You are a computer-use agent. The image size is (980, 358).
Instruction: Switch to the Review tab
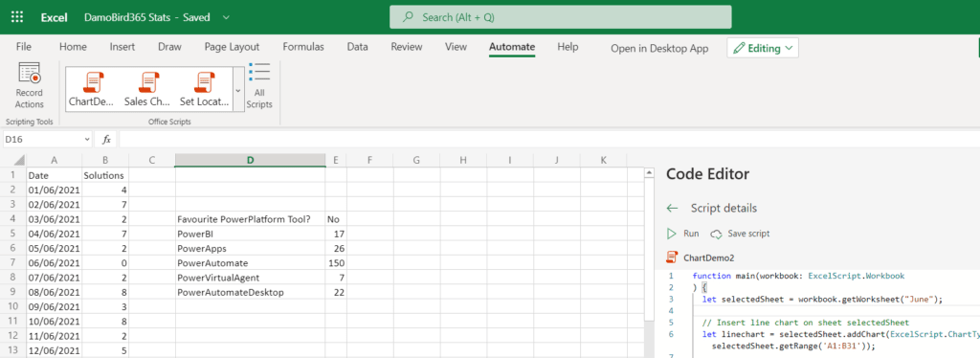406,47
